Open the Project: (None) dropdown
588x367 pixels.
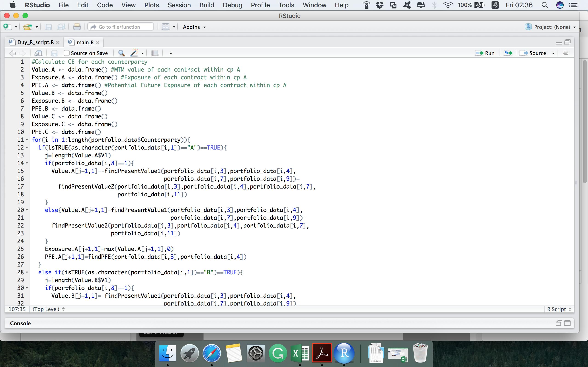click(x=551, y=27)
